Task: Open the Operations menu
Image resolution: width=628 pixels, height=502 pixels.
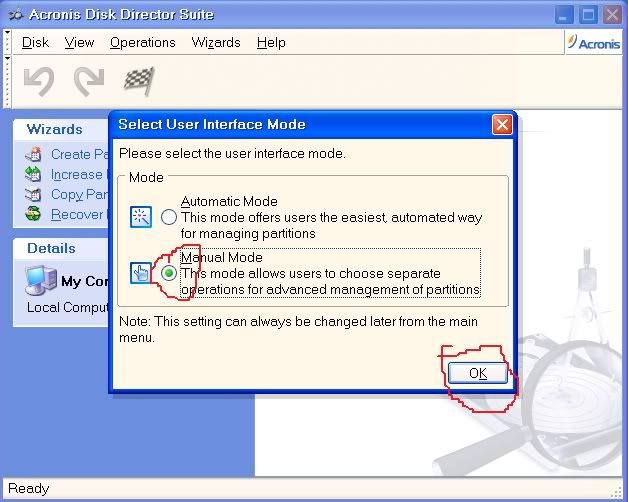Action: click(x=143, y=42)
